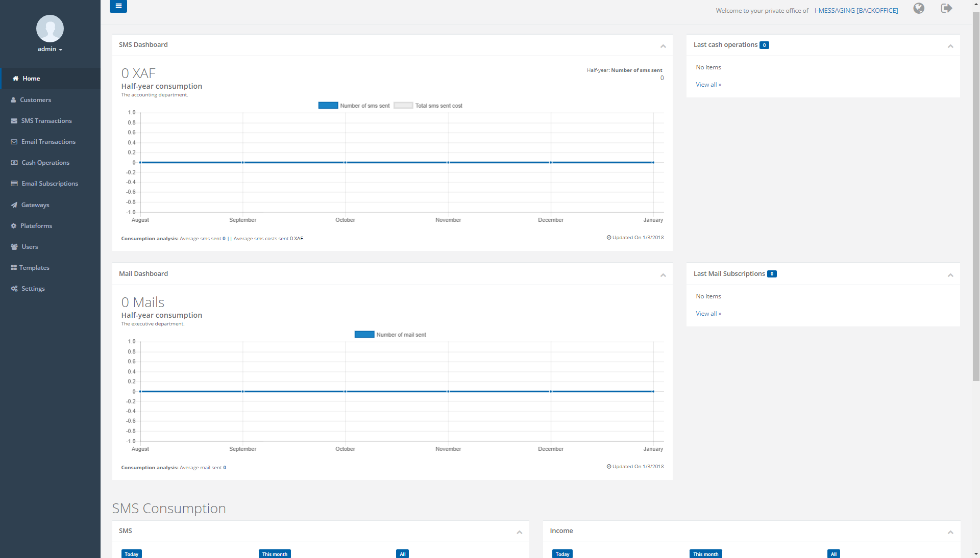The width and height of the screenshot is (980, 558).
Task: Open the admin user dropdown
Action: pos(50,49)
